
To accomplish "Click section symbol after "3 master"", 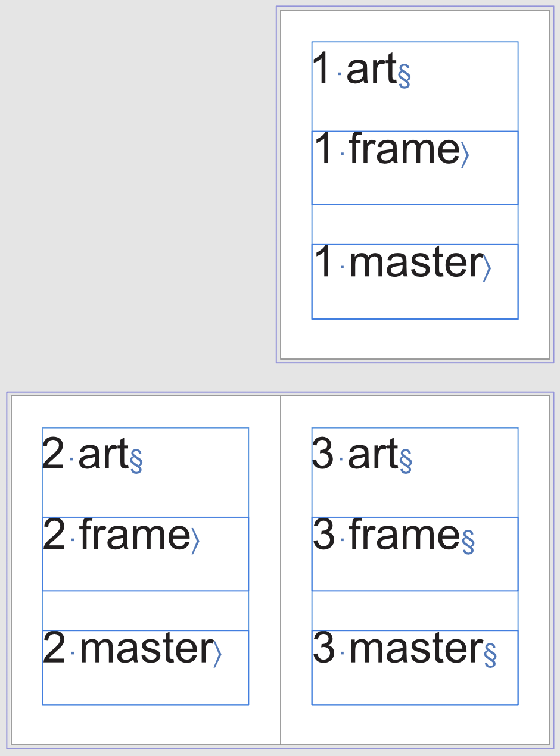I will (x=490, y=654).
